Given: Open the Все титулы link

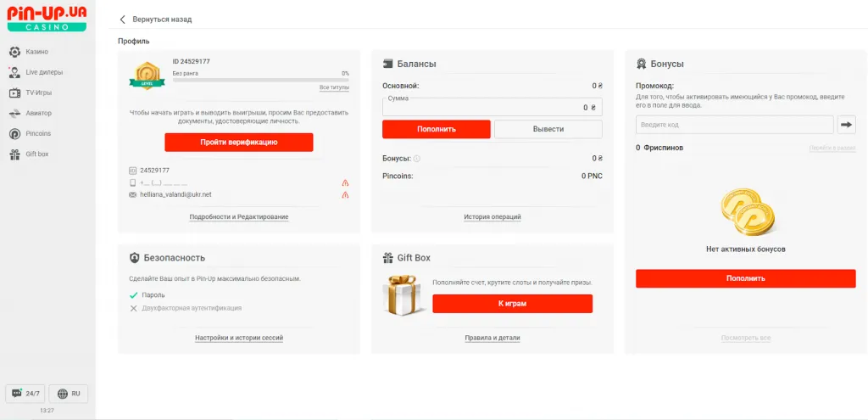Looking at the screenshot, I should (334, 87).
